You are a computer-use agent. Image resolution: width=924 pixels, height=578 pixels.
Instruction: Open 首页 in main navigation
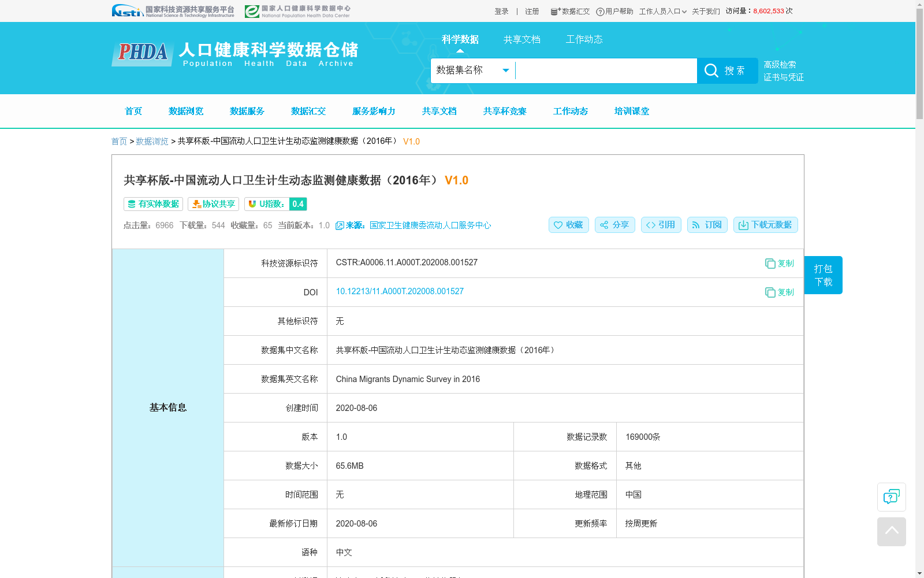tap(133, 111)
